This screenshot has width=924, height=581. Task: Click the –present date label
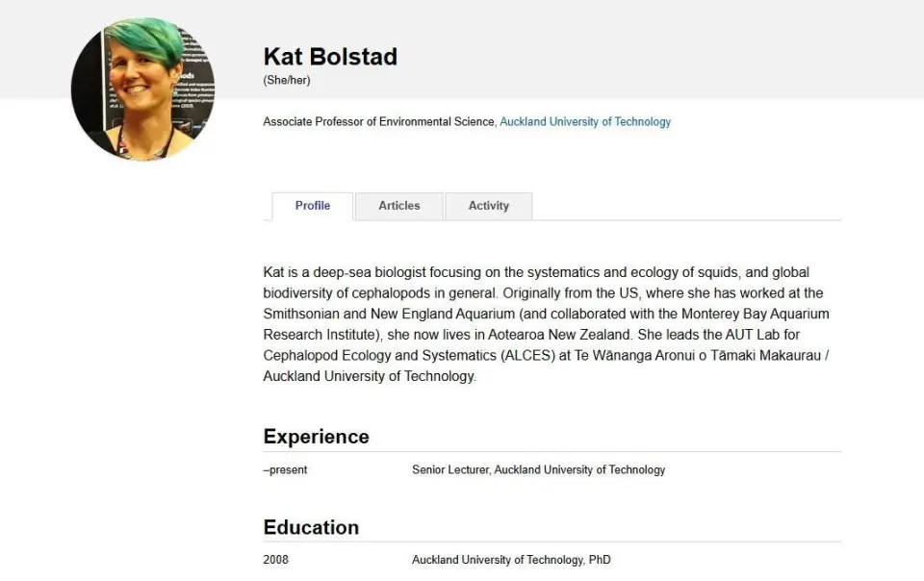pos(285,469)
